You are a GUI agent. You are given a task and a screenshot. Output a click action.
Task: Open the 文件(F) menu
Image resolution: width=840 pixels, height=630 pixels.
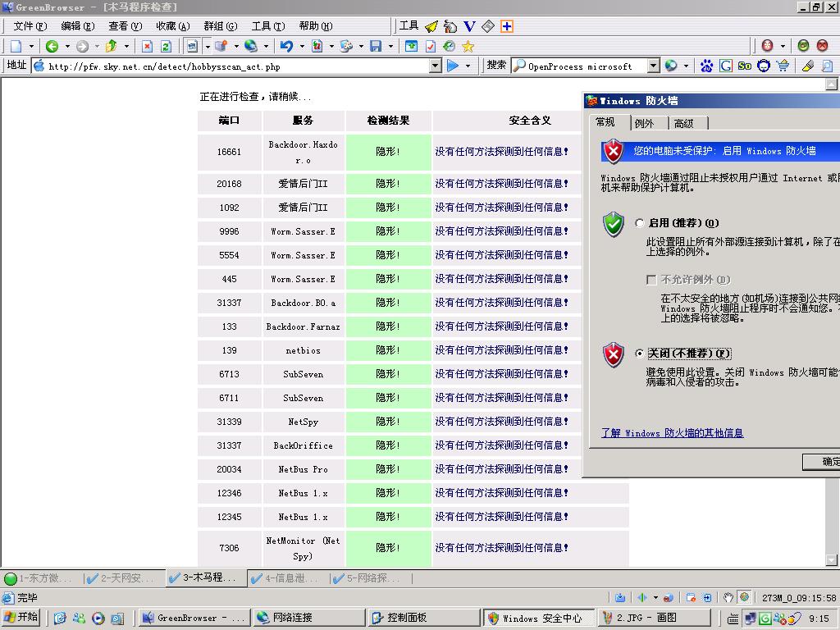(x=30, y=26)
